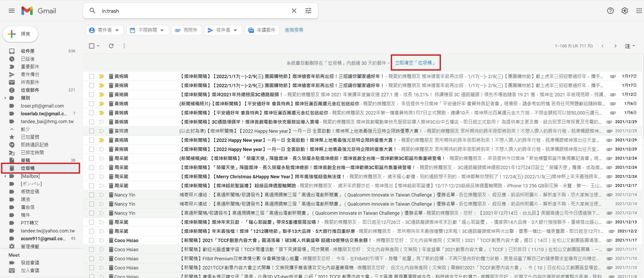This screenshot has height=278, width=644.
Task: Check the 燦坤2021年持續穩居3C通路龍頭 email
Action: click(x=92, y=94)
